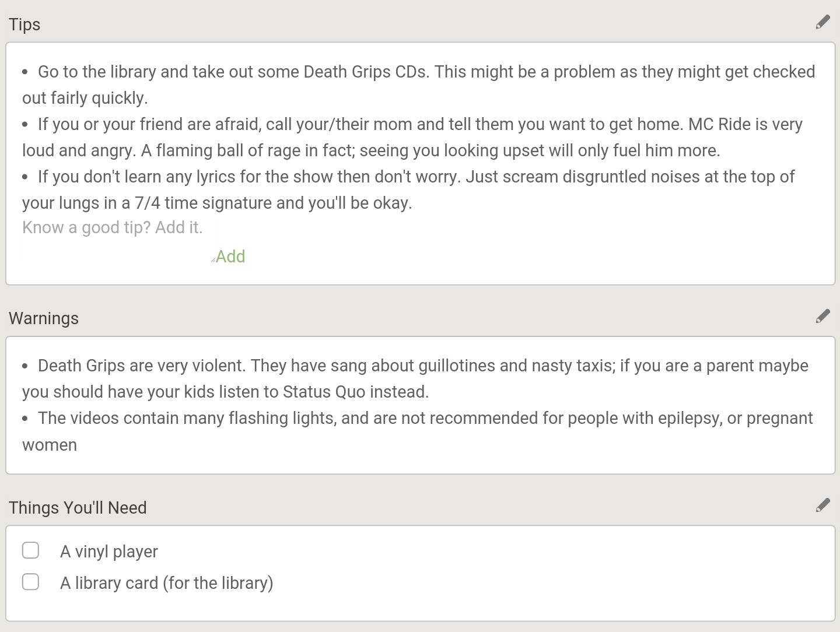The width and height of the screenshot is (840, 632).
Task: Click the warning about Status Quo
Action: pos(415,378)
